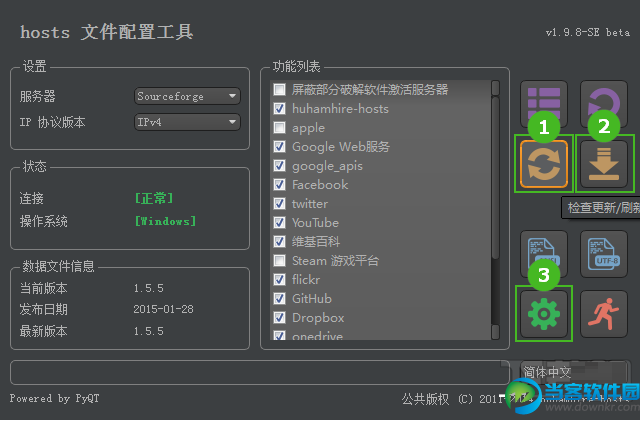Viewport: 641px width, 421px height.
Task: Click the function list vertical scrollbar
Action: click(495, 178)
